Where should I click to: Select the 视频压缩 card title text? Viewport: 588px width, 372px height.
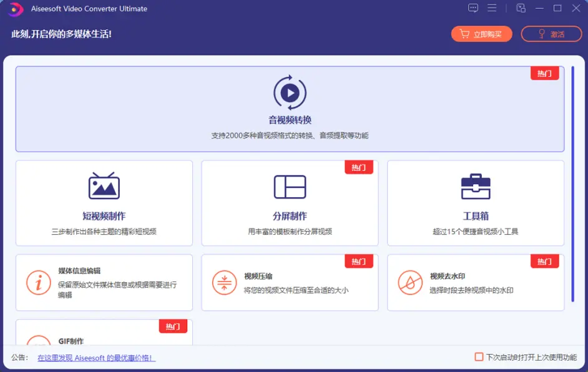[258, 277]
